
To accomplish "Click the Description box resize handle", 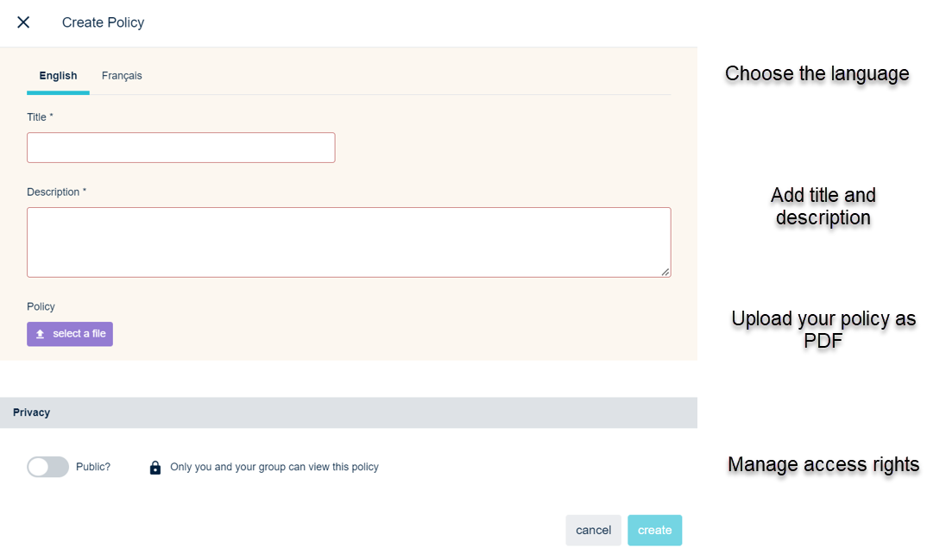I will pos(665,272).
